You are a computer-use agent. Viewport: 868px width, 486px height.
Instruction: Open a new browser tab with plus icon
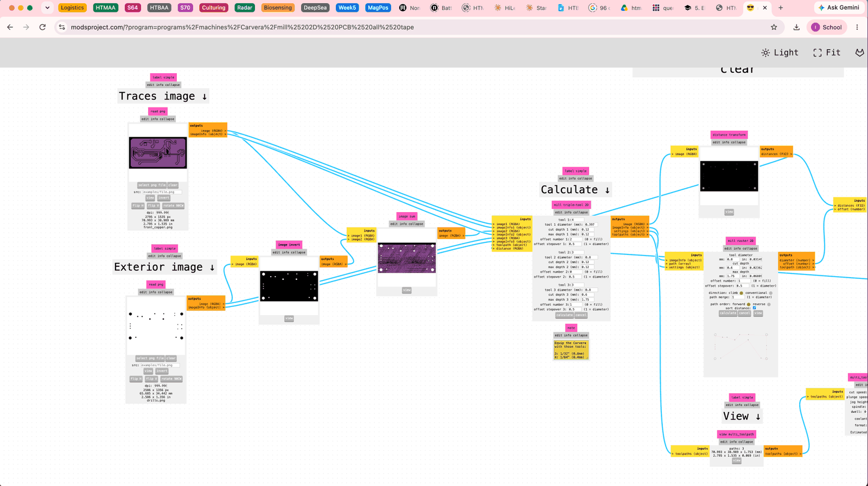coord(781,8)
